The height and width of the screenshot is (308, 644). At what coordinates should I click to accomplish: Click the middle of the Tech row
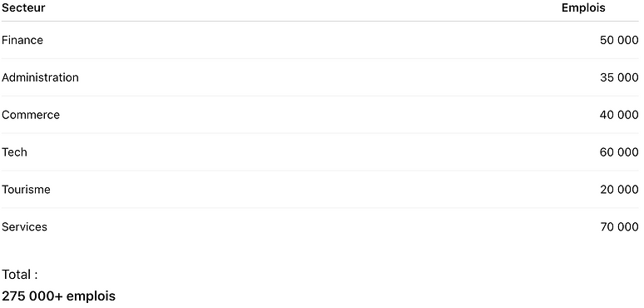click(x=320, y=152)
